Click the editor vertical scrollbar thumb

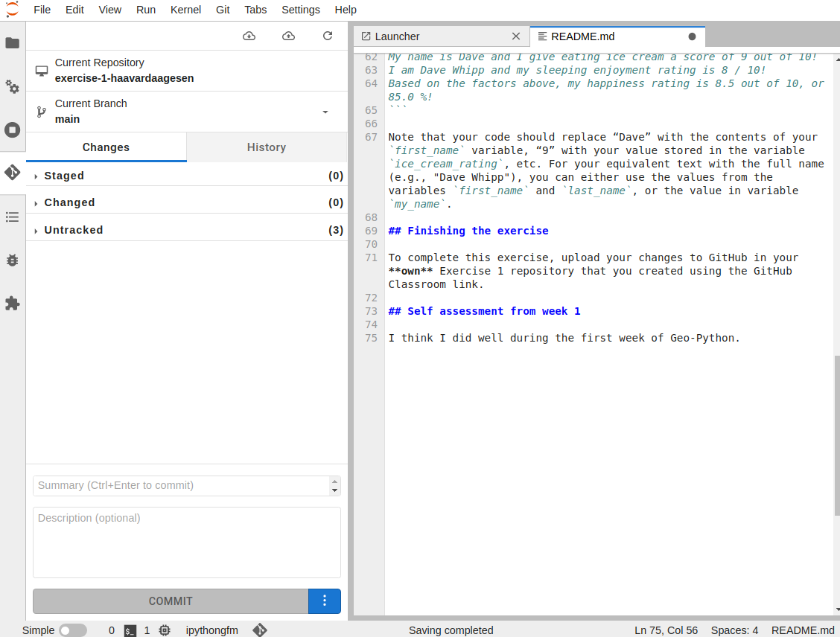(x=837, y=435)
